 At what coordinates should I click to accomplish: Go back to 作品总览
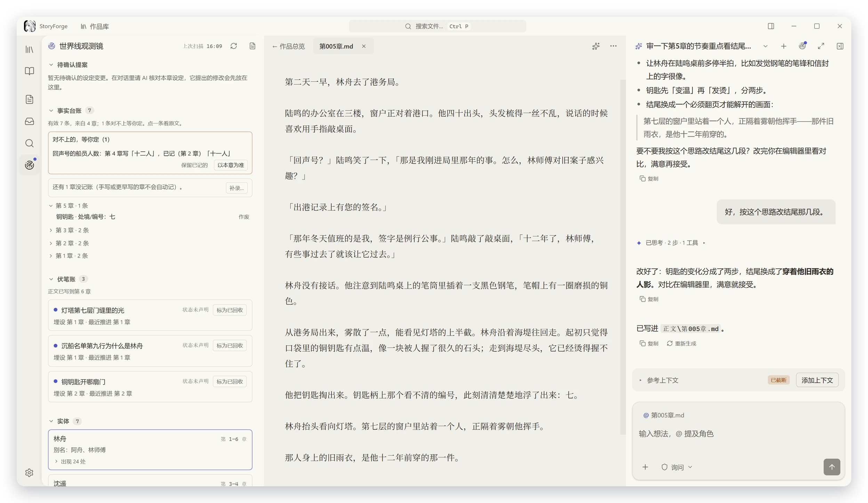(x=288, y=46)
